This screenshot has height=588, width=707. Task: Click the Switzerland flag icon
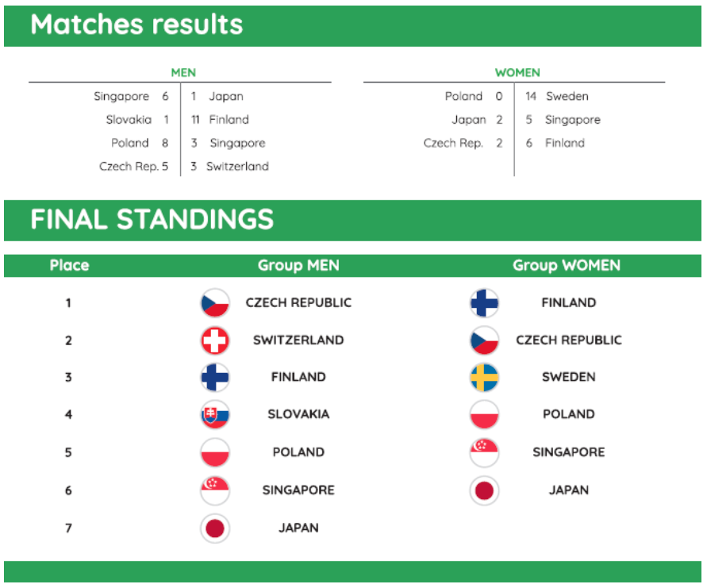click(x=214, y=340)
